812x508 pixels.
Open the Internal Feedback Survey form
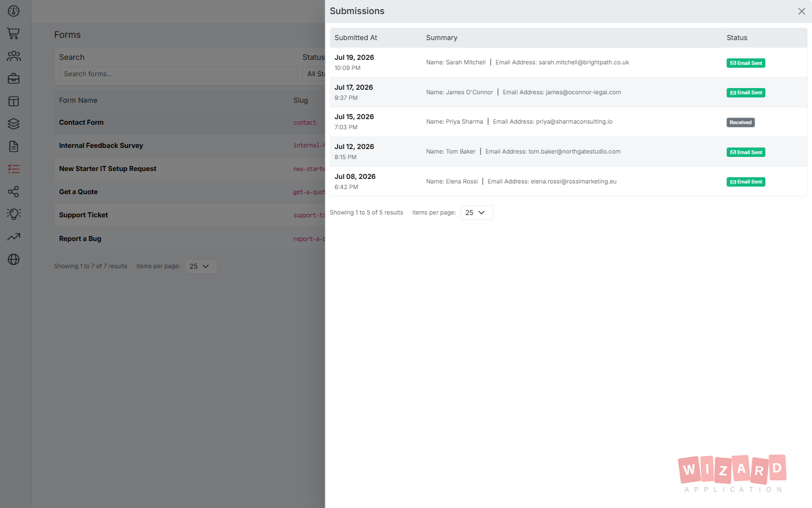[x=101, y=146]
